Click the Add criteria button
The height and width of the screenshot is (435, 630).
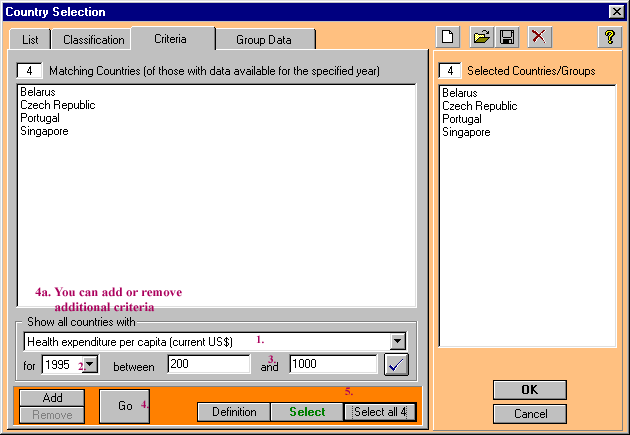pyautogui.click(x=53, y=398)
